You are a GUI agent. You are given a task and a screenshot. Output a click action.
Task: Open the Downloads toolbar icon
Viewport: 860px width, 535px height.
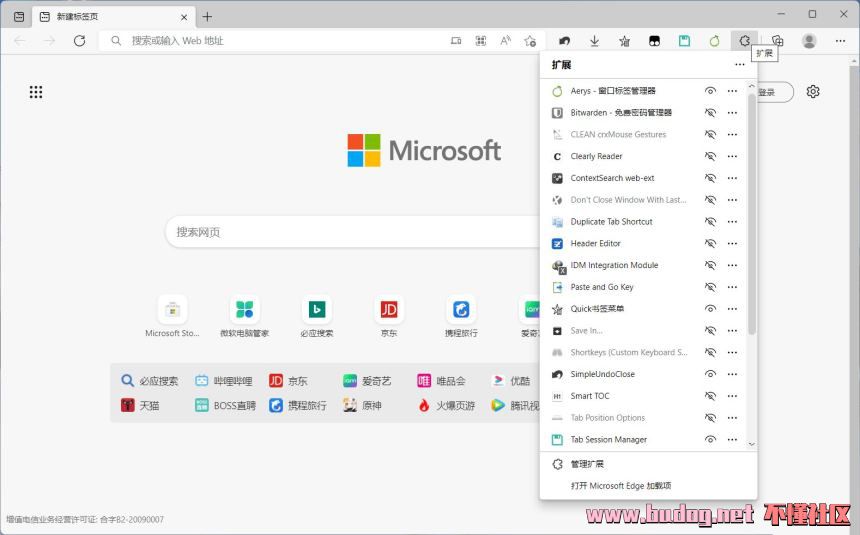594,41
